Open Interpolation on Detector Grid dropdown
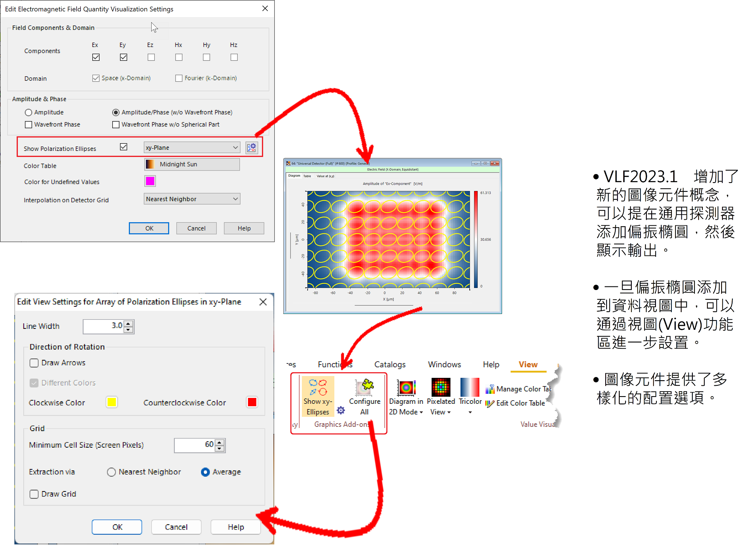 click(x=235, y=199)
